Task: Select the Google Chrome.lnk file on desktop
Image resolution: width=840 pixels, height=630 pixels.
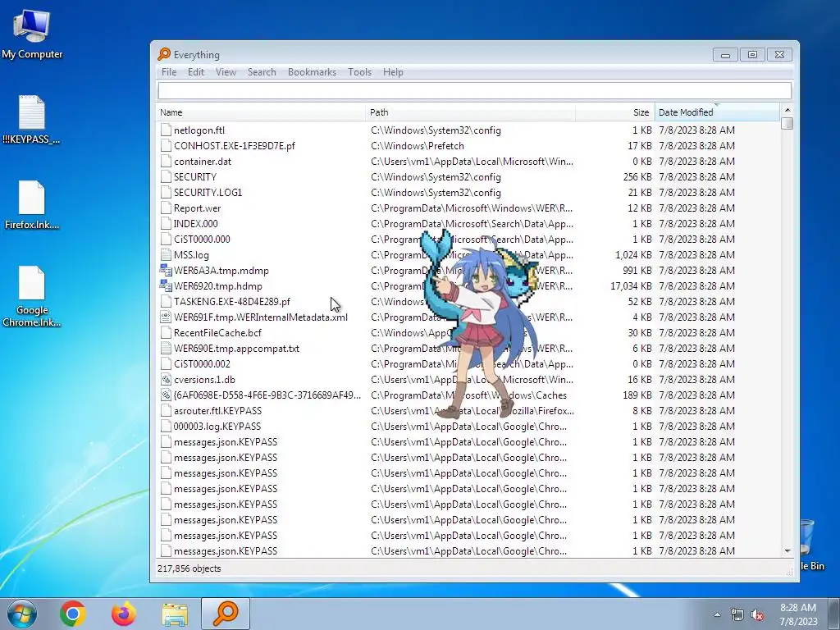Action: [x=32, y=296]
